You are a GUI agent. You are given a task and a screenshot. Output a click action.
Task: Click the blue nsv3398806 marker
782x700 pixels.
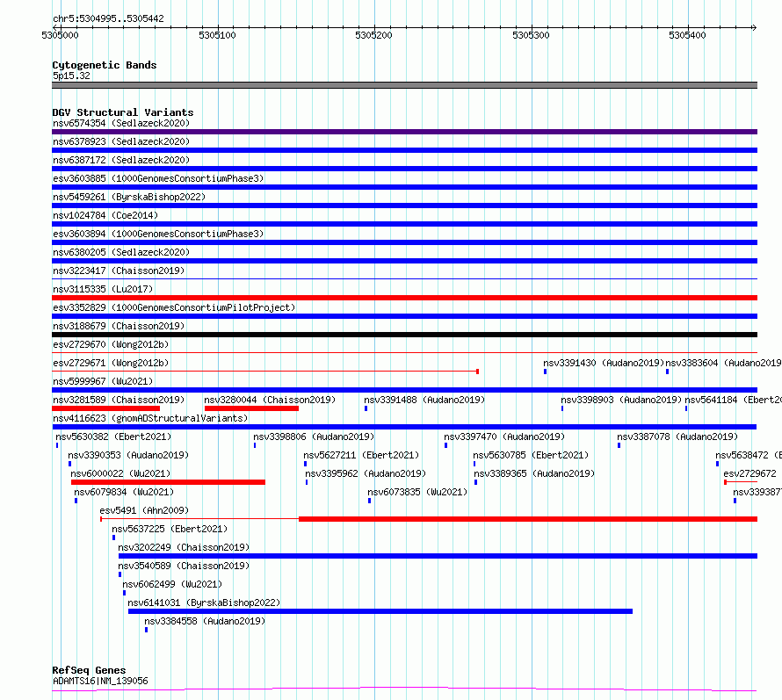tap(255, 445)
